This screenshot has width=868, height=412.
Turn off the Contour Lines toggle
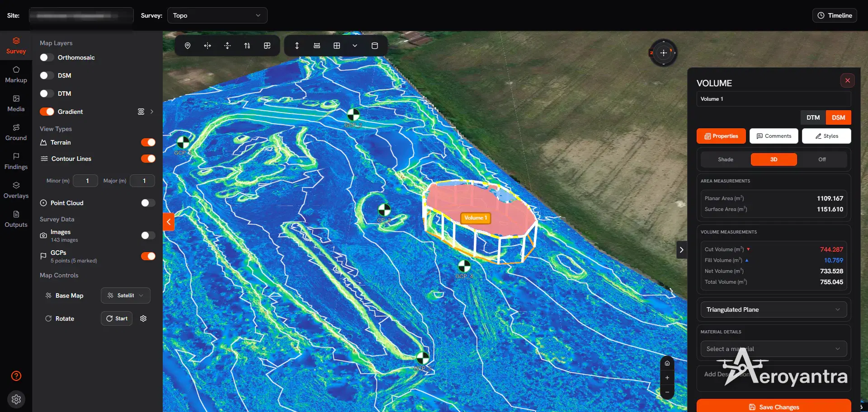(148, 159)
